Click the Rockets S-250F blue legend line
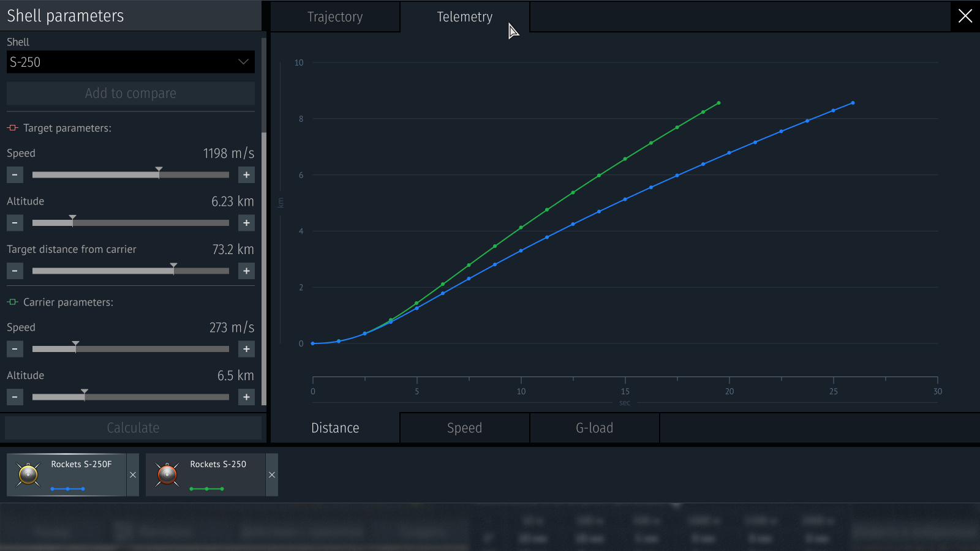Image resolution: width=980 pixels, height=551 pixels. pyautogui.click(x=67, y=489)
